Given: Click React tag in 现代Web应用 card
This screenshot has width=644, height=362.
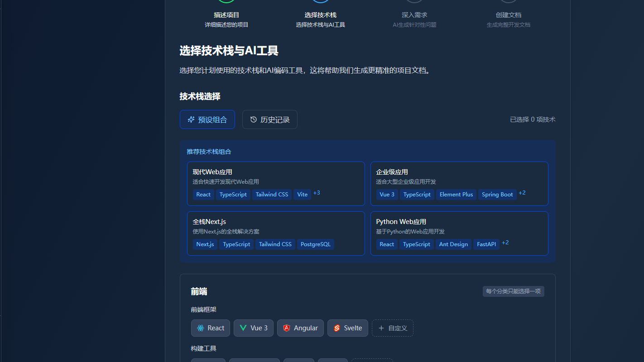Looking at the screenshot, I should pyautogui.click(x=203, y=195).
